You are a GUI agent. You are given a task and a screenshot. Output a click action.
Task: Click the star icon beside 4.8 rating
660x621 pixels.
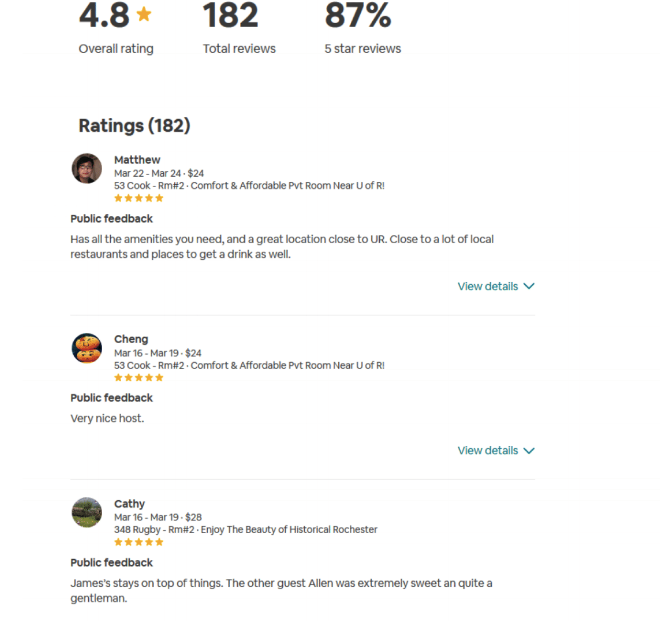pos(144,14)
